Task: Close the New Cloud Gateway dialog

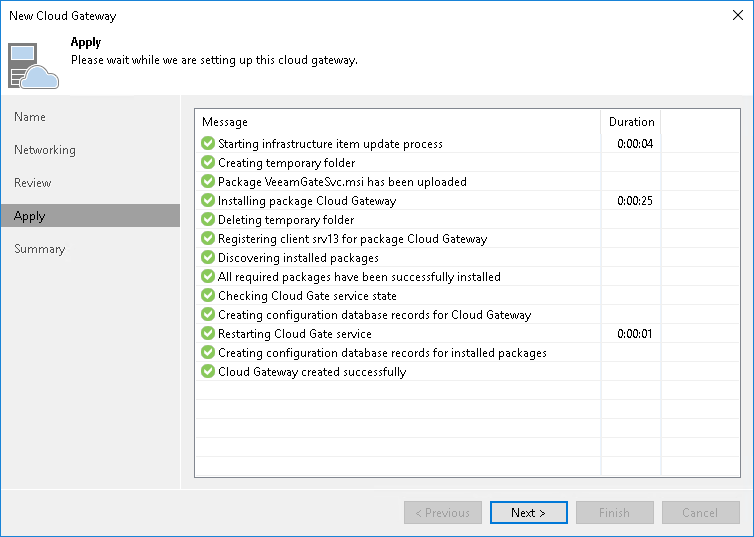Action: [x=738, y=16]
